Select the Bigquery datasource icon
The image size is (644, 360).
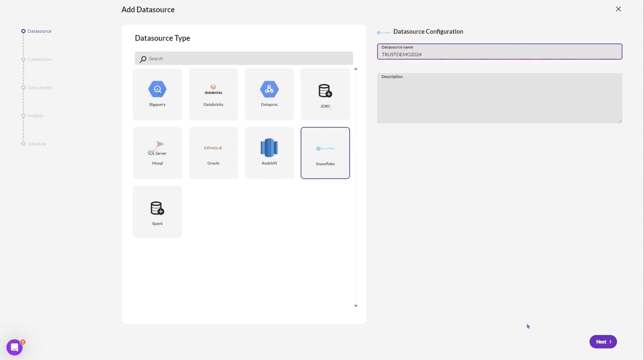[x=157, y=89]
